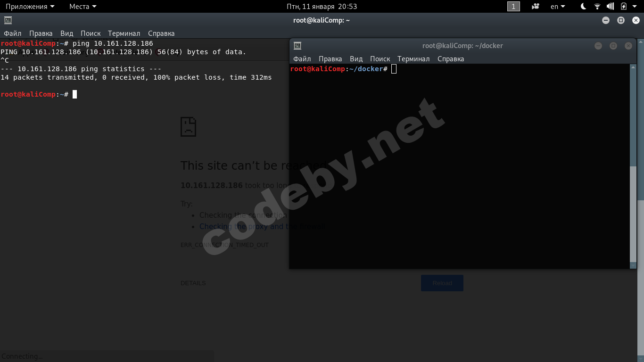Click terminal icon in ~/docker window title bar

click(297, 46)
